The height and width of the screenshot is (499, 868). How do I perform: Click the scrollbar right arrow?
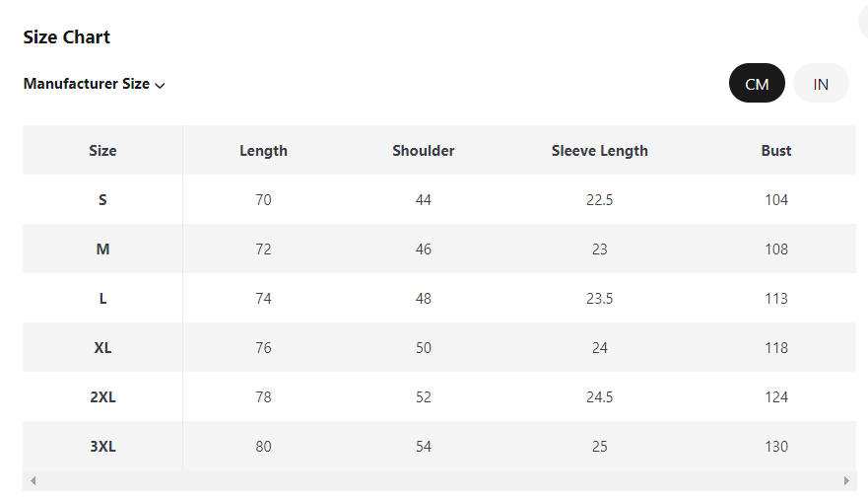[846, 480]
